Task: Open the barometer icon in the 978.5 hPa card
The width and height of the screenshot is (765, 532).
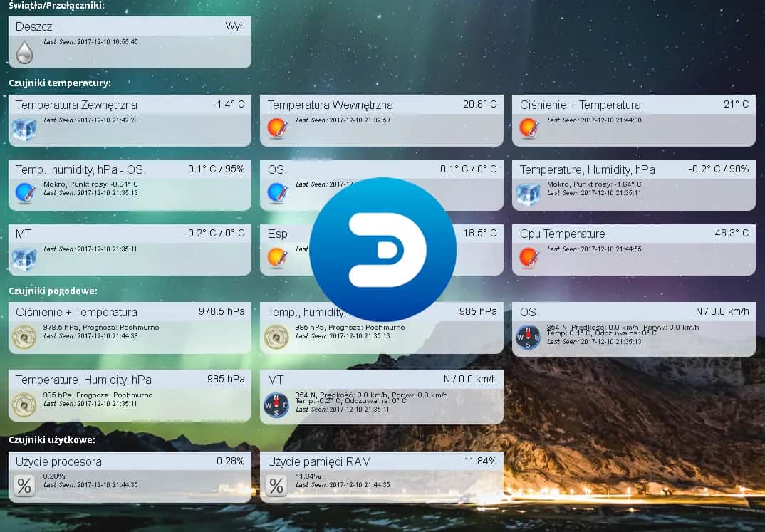Action: click(24, 336)
